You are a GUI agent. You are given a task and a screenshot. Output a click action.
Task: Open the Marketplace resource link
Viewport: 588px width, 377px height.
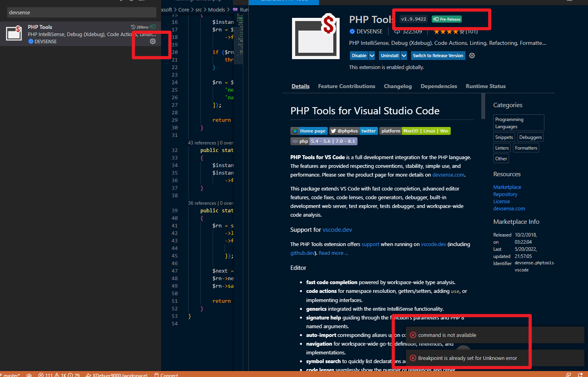click(507, 187)
